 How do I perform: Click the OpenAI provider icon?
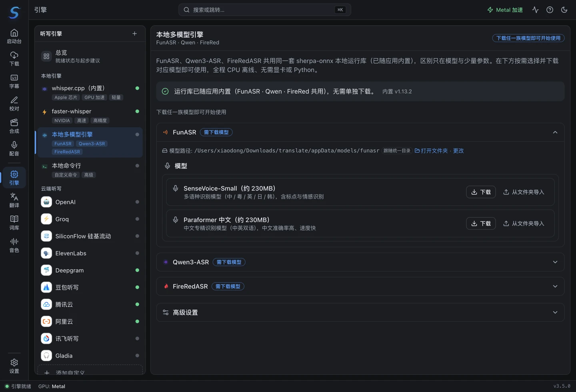coord(46,202)
